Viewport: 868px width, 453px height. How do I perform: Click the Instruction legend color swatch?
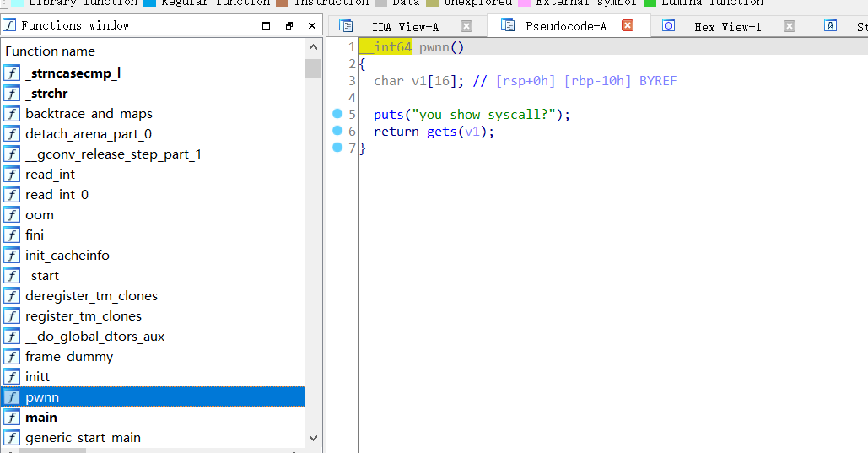(283, 3)
